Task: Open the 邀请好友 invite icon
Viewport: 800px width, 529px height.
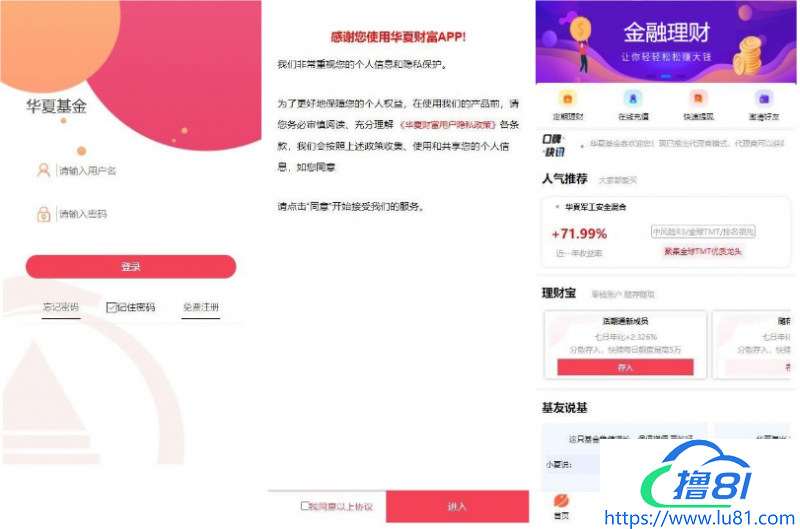Action: pos(763,98)
